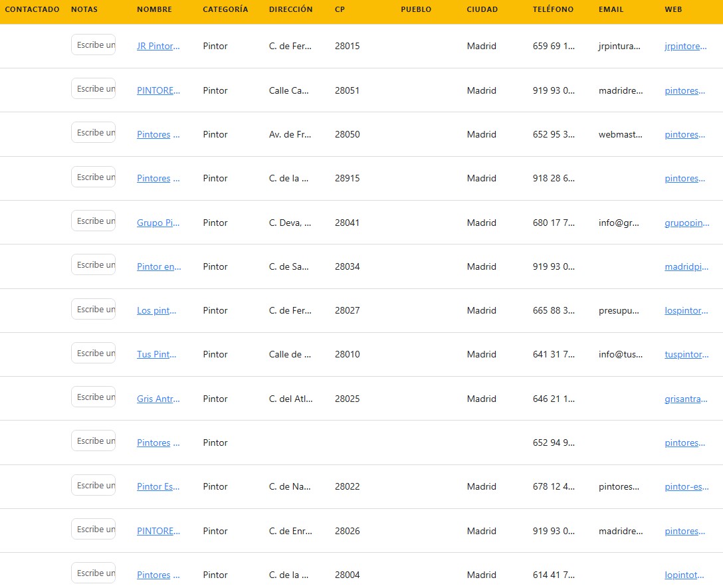The width and height of the screenshot is (723, 588).
Task: Select the phone 680 17 7... cell
Action: pos(554,223)
